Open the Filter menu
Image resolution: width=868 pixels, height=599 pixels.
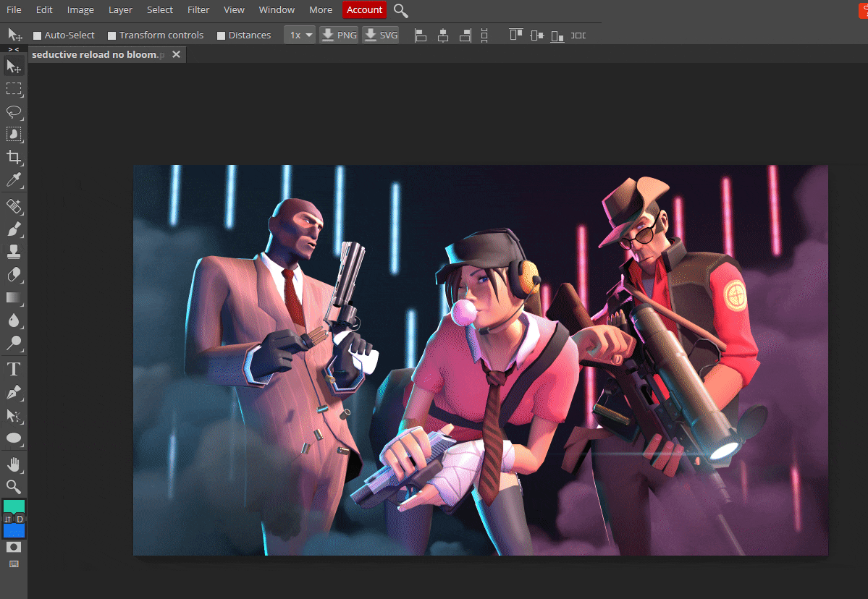click(198, 10)
